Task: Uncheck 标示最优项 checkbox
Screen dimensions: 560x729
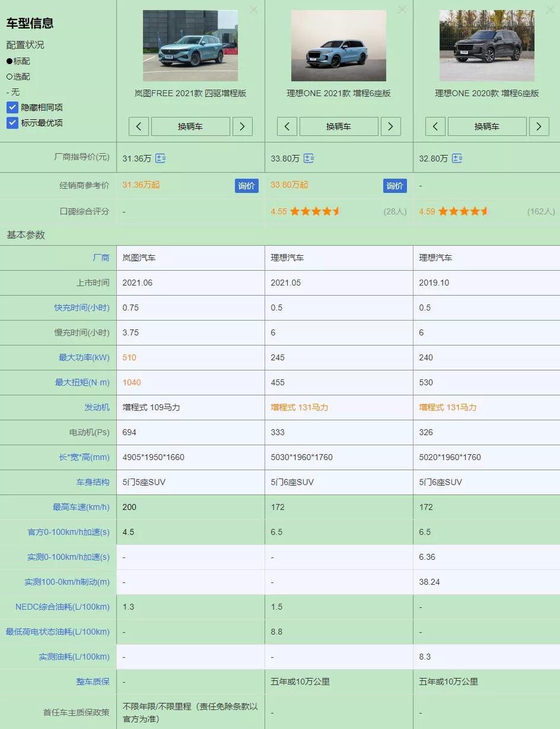Action: (12, 123)
